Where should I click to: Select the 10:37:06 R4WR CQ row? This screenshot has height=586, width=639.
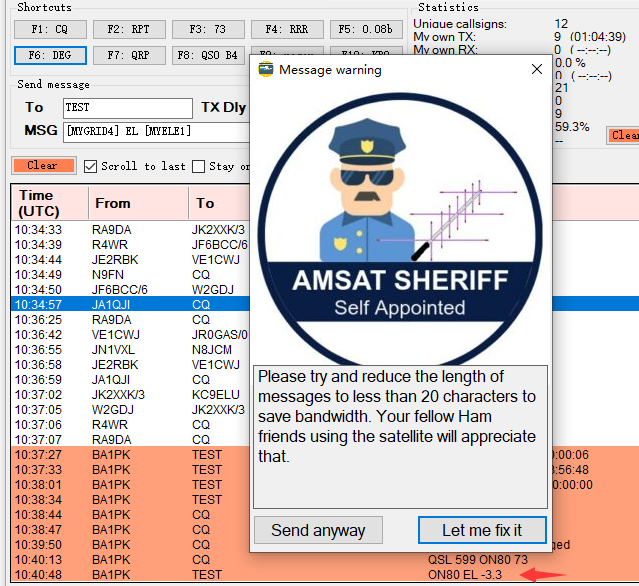click(130, 425)
